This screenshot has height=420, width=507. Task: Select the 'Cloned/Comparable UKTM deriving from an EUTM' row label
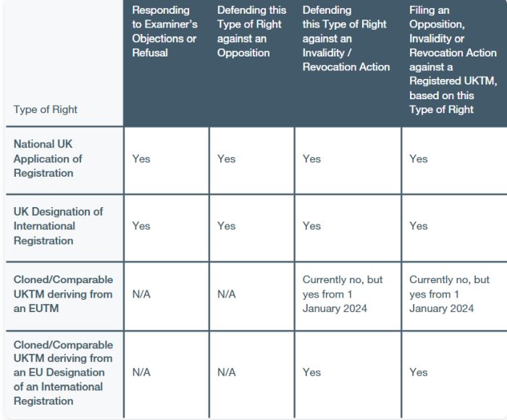pos(63,294)
